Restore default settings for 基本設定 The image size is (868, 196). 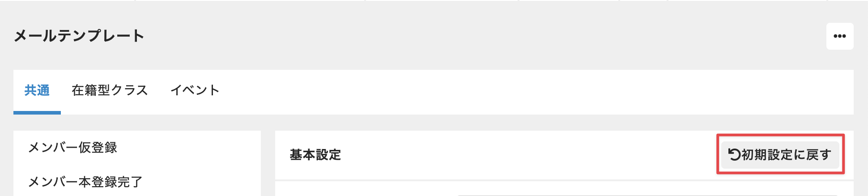780,155
